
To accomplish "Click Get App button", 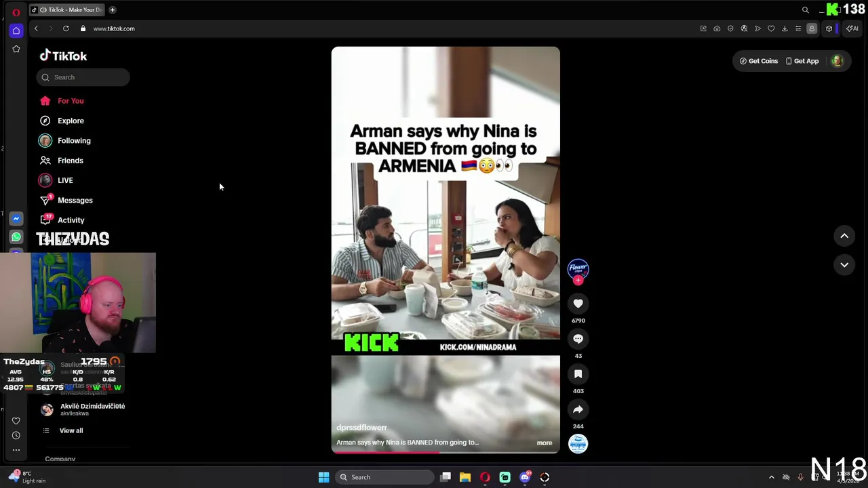I will point(802,61).
